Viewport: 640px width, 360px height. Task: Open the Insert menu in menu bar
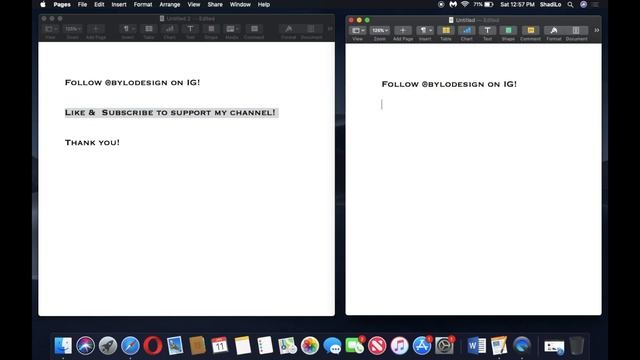coord(119,4)
